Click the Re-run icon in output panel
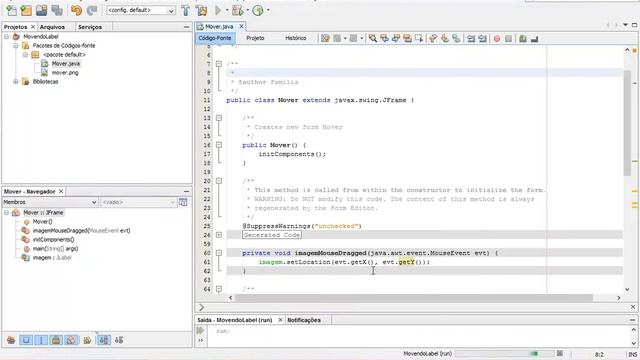 pos(200,331)
